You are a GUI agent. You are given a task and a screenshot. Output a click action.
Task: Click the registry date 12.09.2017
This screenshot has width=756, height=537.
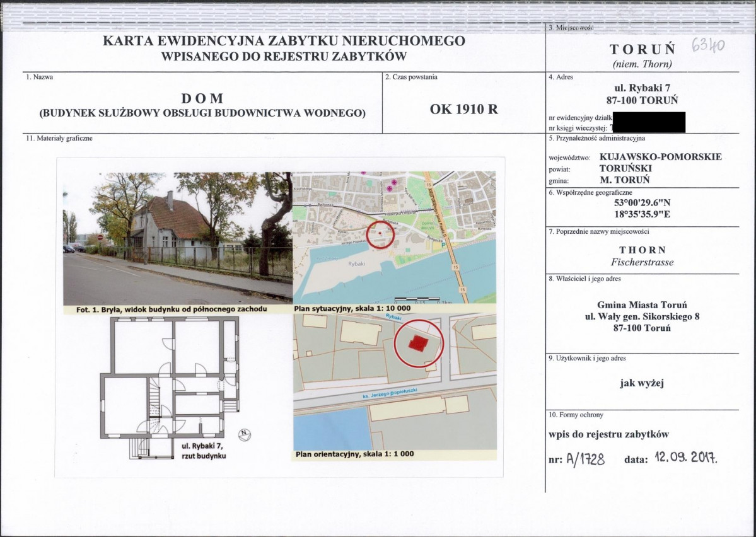pos(685,457)
